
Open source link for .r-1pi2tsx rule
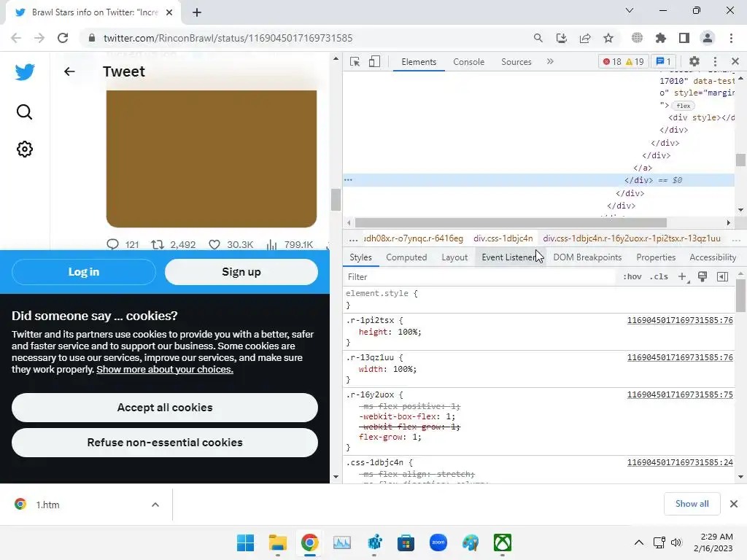[x=680, y=320]
